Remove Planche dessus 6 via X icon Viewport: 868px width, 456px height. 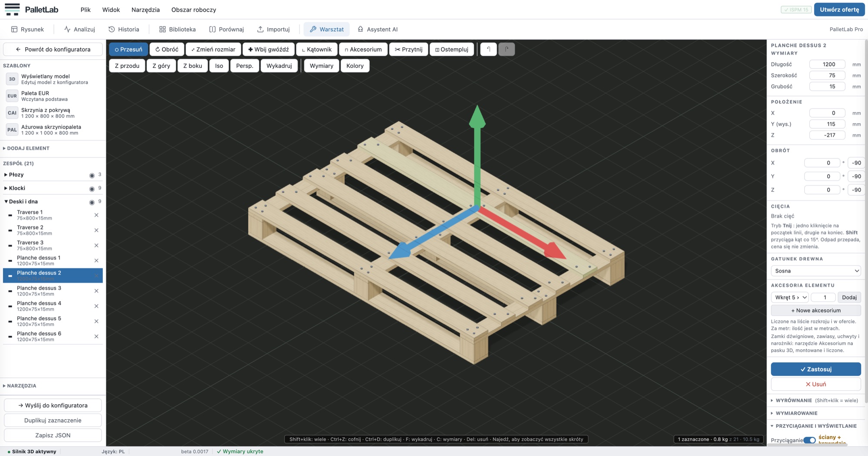tap(96, 336)
